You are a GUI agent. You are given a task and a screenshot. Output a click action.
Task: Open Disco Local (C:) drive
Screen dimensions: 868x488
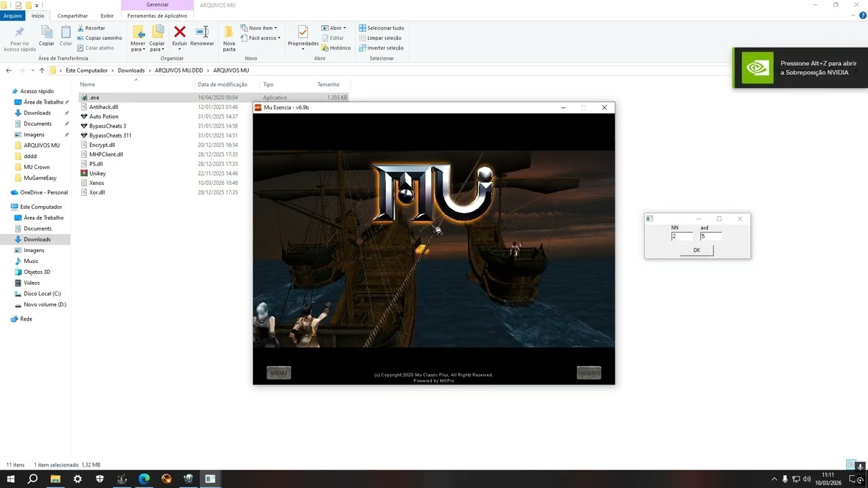(x=42, y=293)
